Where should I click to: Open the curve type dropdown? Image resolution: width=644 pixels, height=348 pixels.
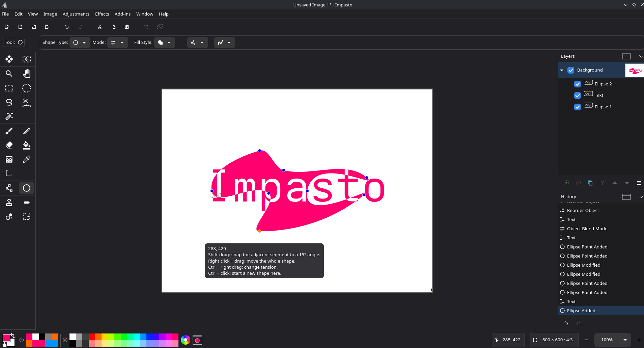225,43
